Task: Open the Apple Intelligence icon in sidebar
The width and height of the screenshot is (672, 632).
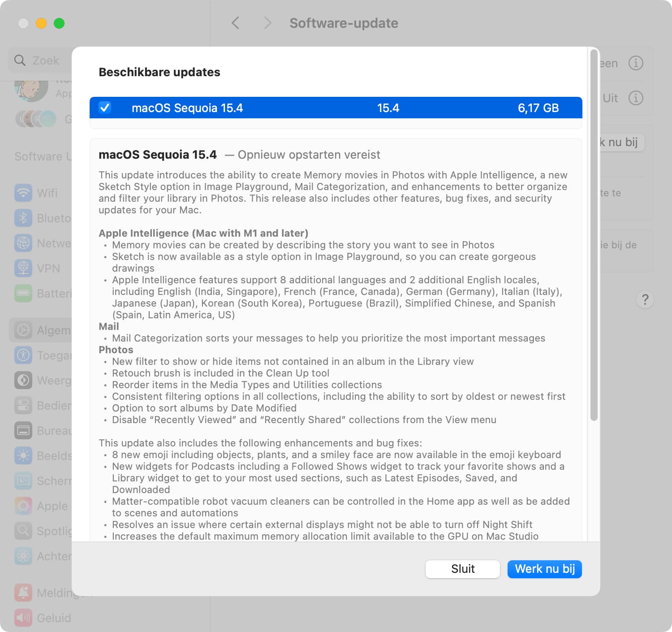Action: coord(23,506)
